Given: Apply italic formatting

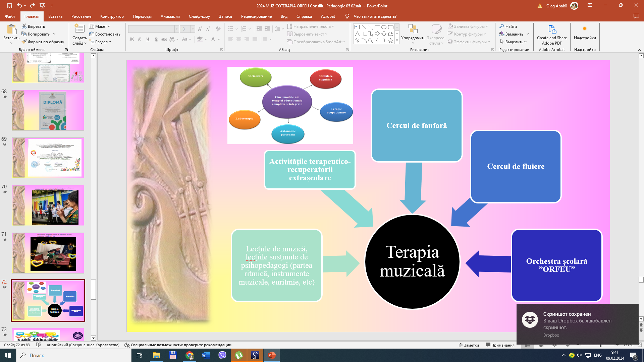Looking at the screenshot, I should [x=140, y=39].
